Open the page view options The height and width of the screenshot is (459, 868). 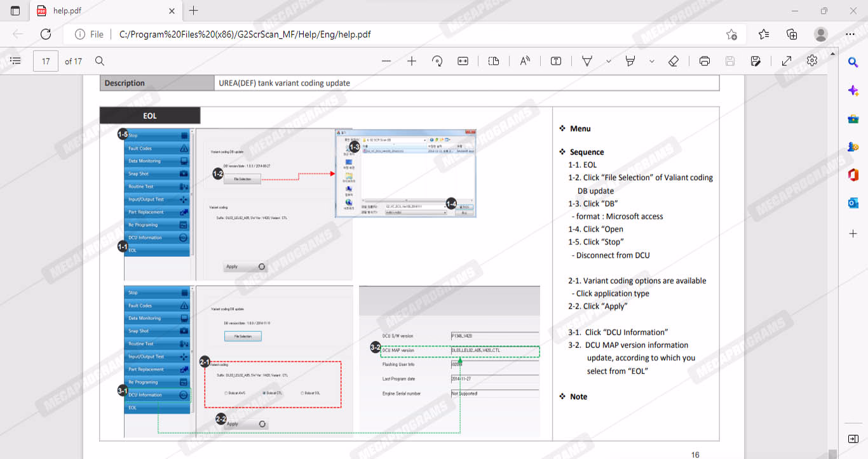pyautogui.click(x=494, y=61)
